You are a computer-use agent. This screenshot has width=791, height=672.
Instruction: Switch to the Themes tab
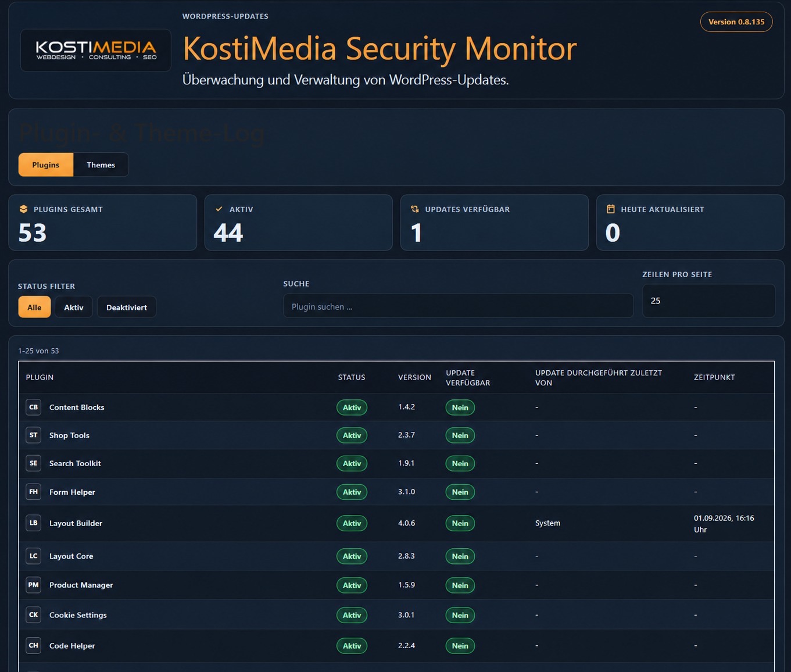[x=101, y=165]
